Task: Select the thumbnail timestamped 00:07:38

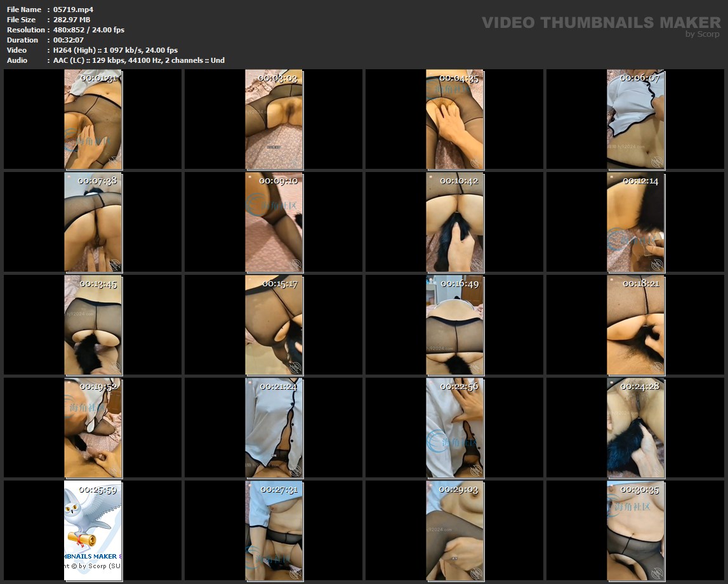Action: (93, 222)
